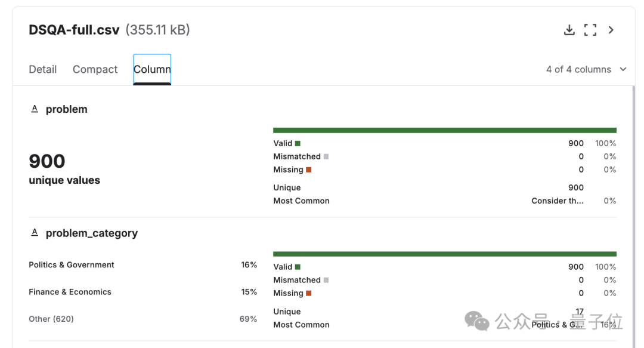Click the Other (620) category row
The height and width of the screenshot is (348, 644).
(x=51, y=319)
